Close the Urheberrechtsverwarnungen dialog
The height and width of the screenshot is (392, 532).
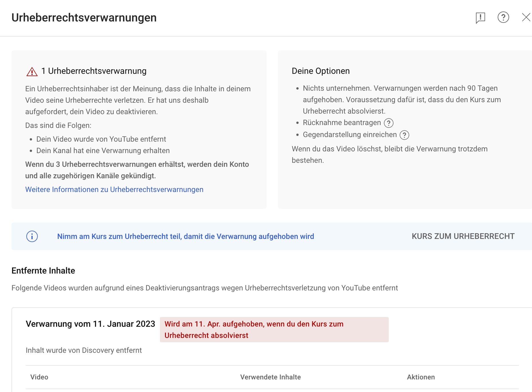(x=526, y=17)
